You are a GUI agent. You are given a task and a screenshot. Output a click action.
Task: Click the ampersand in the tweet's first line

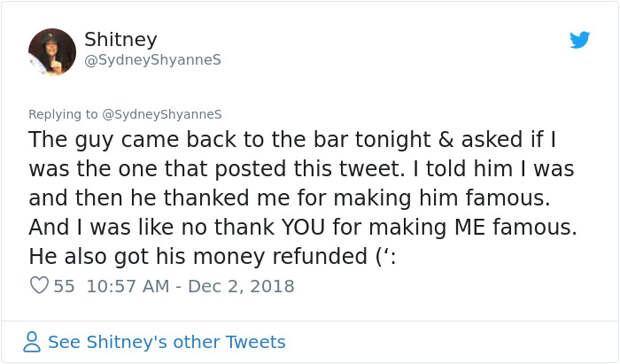(446, 140)
